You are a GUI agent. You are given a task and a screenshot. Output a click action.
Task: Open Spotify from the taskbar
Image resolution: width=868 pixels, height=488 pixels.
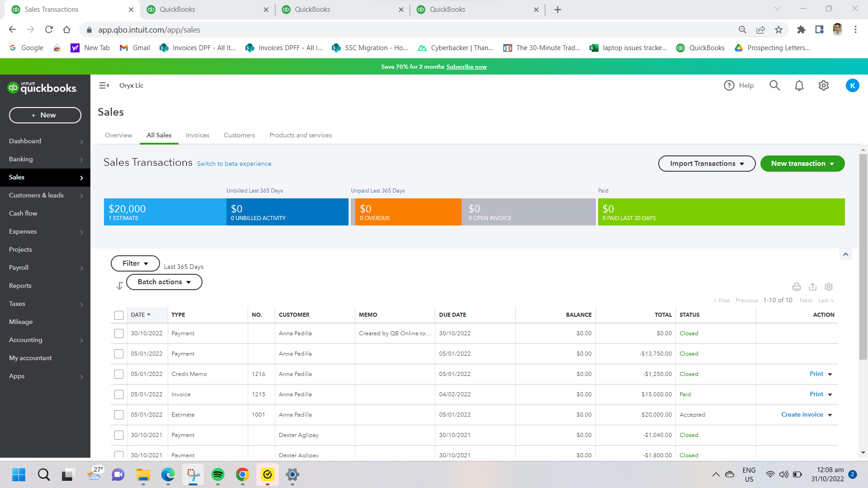(218, 474)
